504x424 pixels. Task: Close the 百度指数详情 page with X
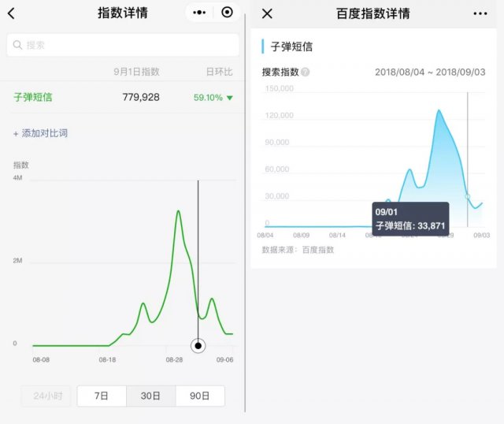pyautogui.click(x=267, y=13)
